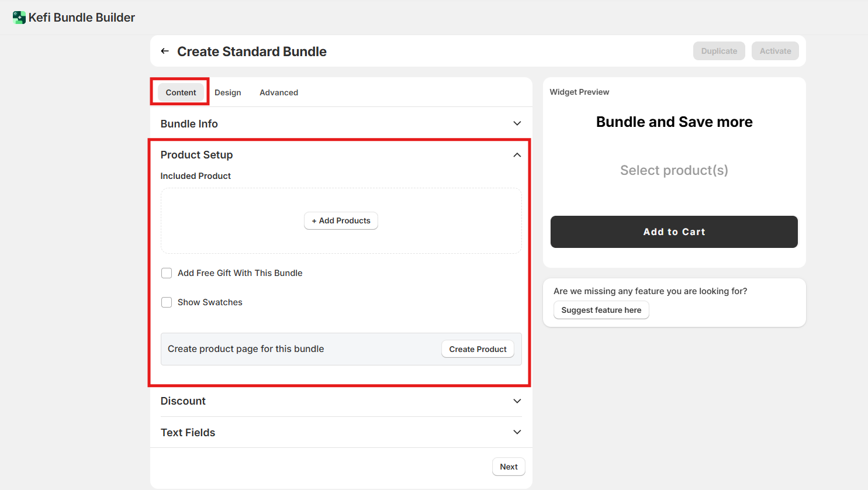Image resolution: width=868 pixels, height=490 pixels.
Task: Click the Next button
Action: tap(509, 467)
